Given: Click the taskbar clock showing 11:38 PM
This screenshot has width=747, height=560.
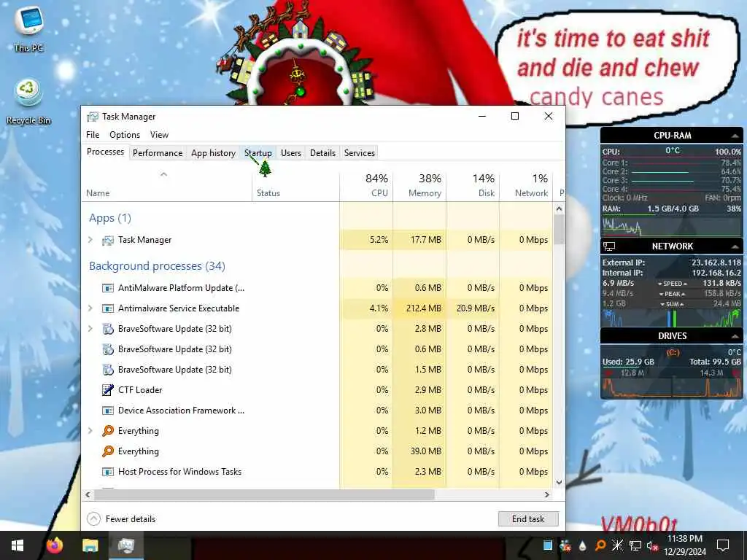Looking at the screenshot, I should (x=684, y=545).
